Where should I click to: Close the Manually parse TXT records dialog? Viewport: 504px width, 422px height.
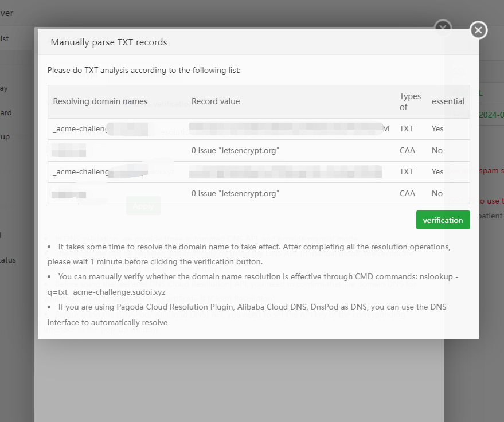click(x=479, y=30)
